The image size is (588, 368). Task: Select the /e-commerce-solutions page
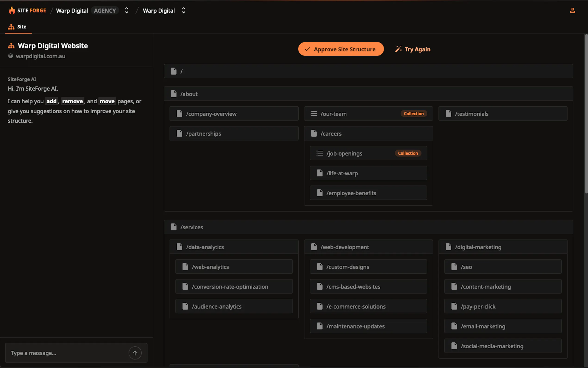pos(368,306)
